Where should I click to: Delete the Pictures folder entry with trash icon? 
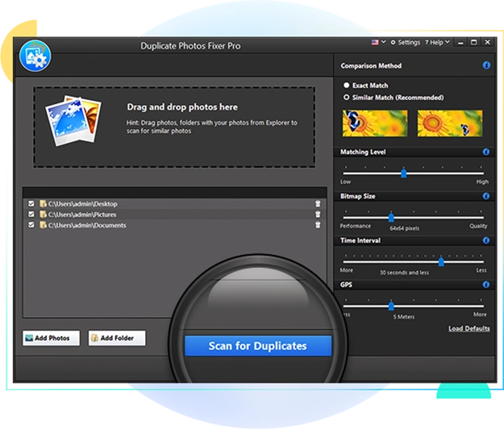(x=318, y=215)
